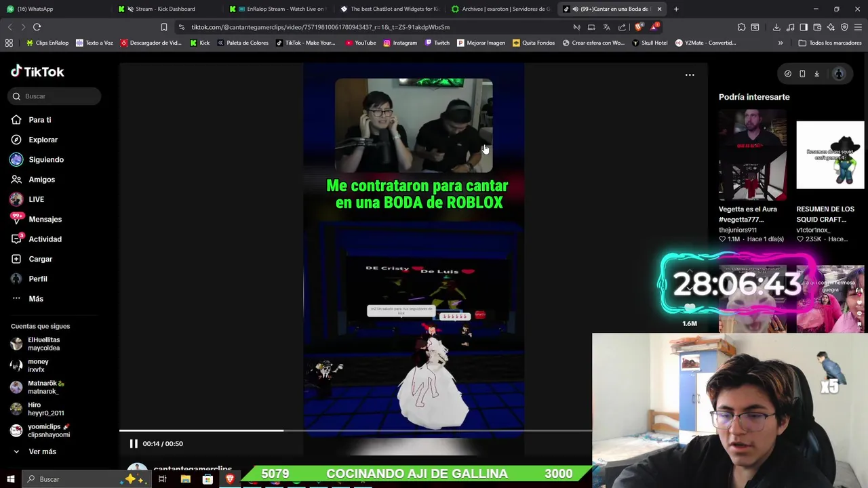The height and width of the screenshot is (488, 868).
Task: Go back in browser history
Action: pos(9,27)
